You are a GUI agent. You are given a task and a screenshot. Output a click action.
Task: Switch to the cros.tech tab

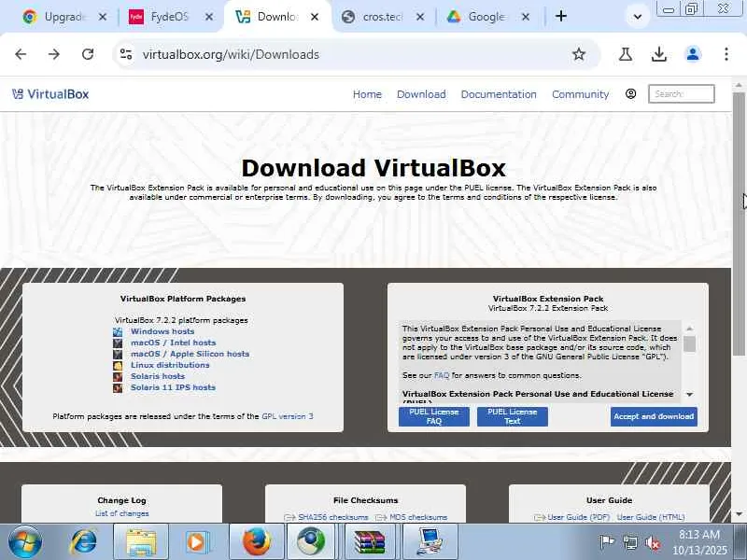(x=383, y=17)
